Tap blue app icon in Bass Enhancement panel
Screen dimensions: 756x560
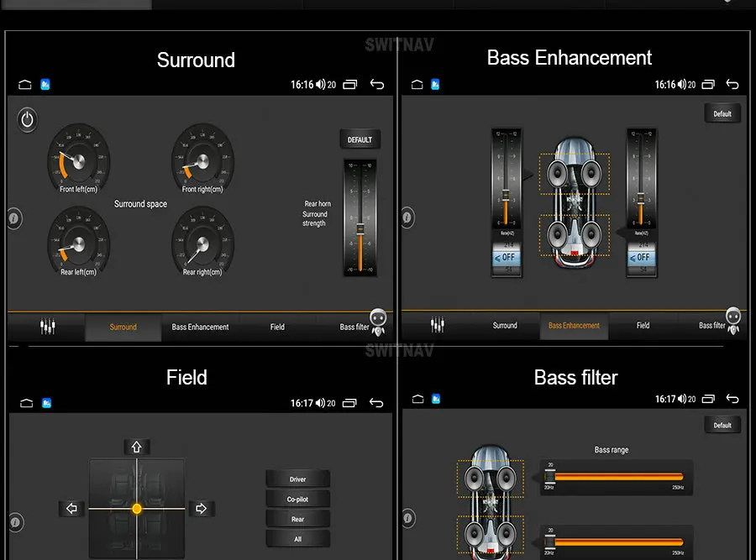tap(435, 85)
